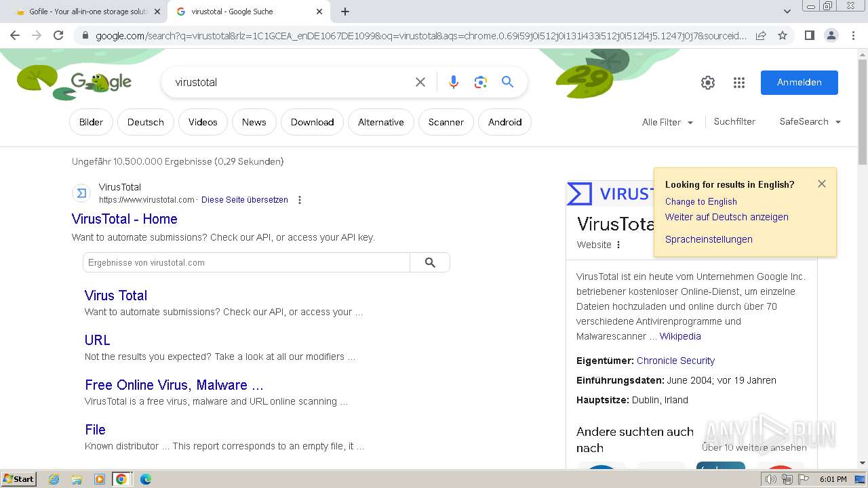Open three-dot menu beside VirusTotal result

300,200
